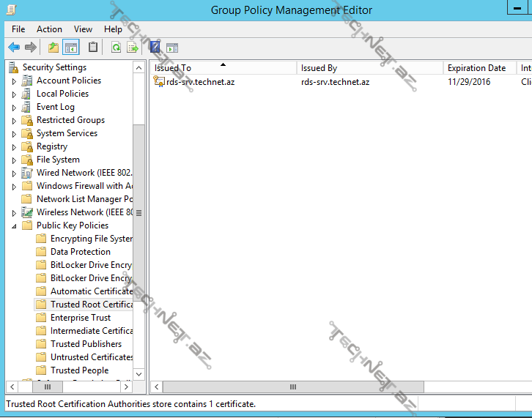Sort by the Expiration Date column header

tap(476, 68)
